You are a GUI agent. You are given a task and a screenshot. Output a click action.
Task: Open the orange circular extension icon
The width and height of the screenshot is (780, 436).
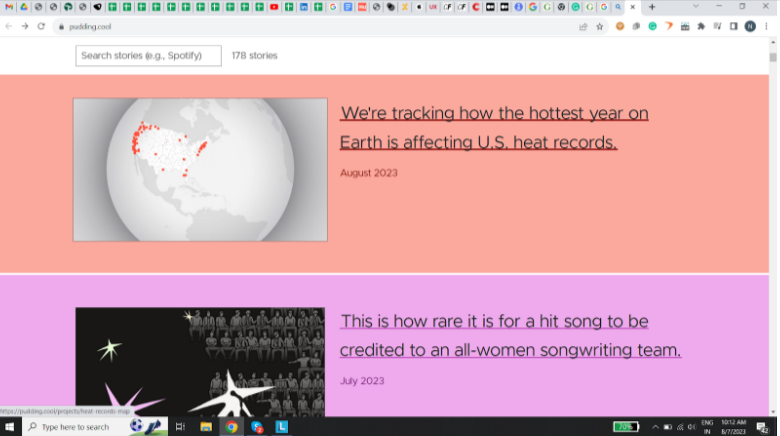pos(620,26)
